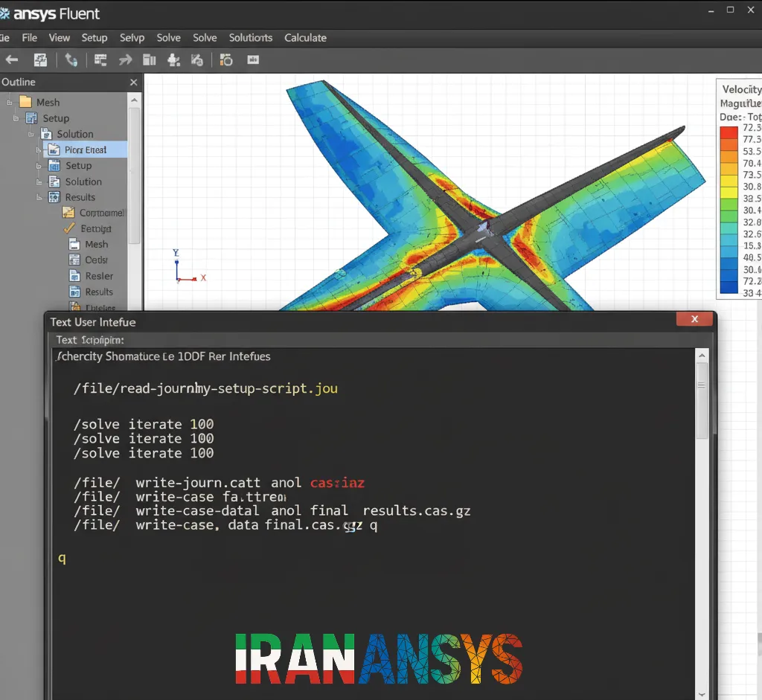762x700 pixels.
Task: Click the Ansys snowflake logo icon
Action: [4, 13]
